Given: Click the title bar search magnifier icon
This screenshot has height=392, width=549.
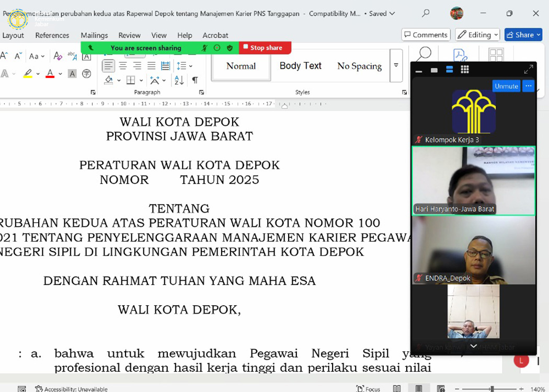Looking at the screenshot, I should [x=426, y=13].
